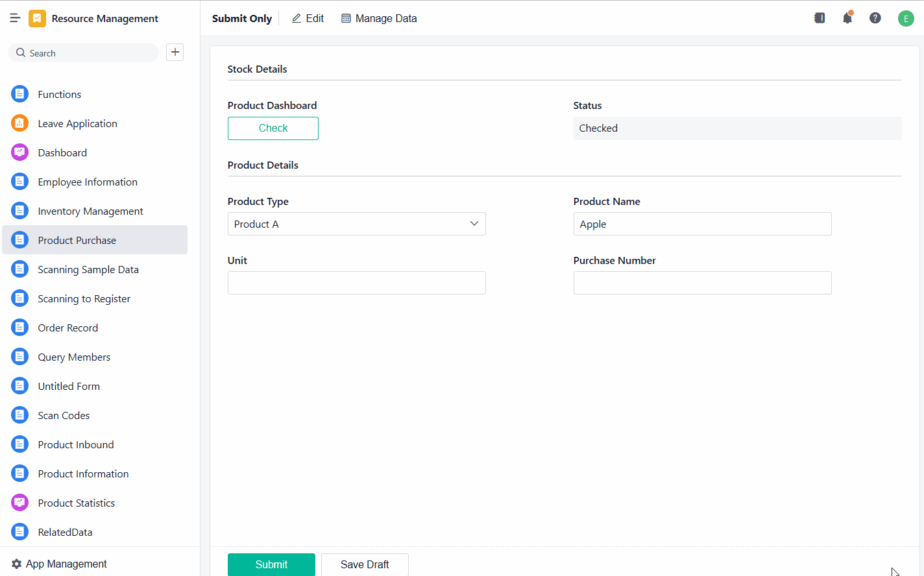
Task: Select Inventory Management in the sidebar
Action: pos(90,211)
